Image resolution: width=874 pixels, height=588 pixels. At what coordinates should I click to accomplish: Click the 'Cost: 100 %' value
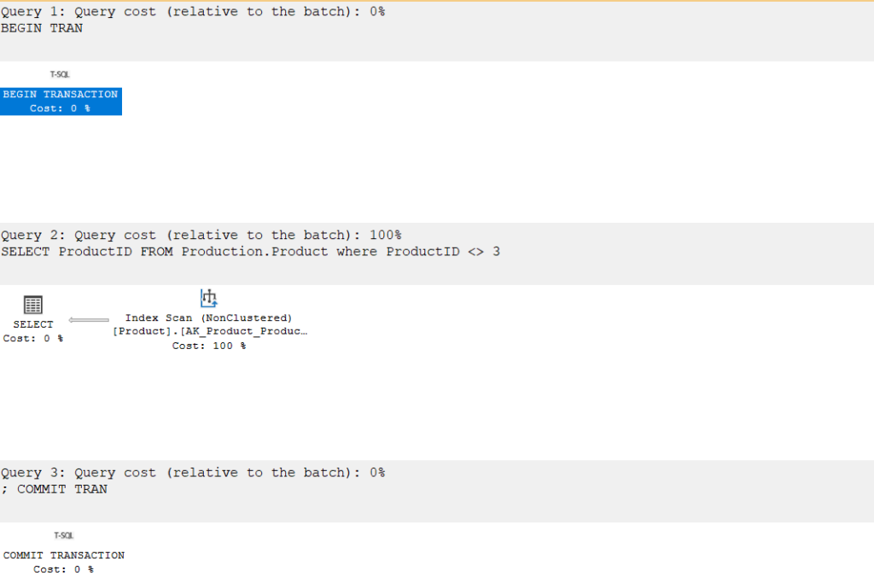[209, 346]
